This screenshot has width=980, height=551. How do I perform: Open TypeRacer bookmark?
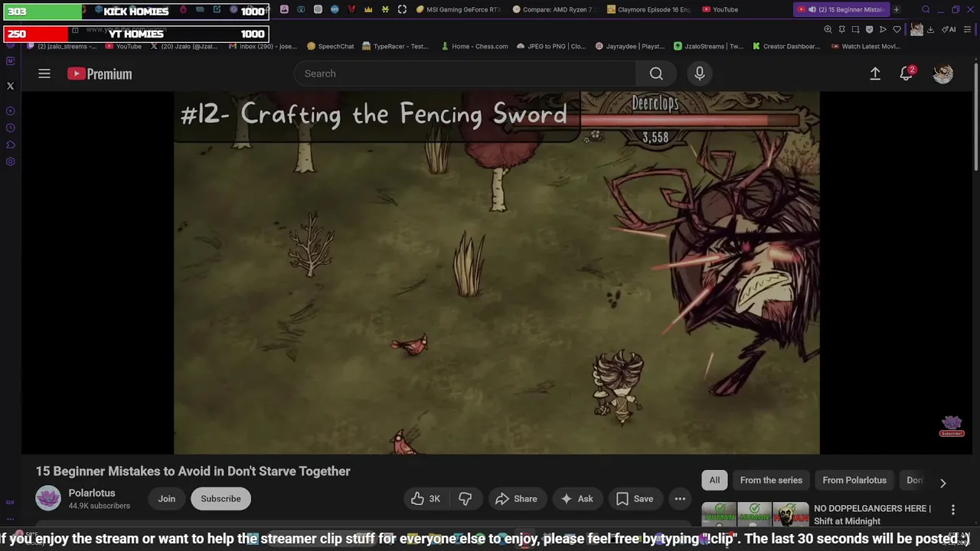pos(396,46)
